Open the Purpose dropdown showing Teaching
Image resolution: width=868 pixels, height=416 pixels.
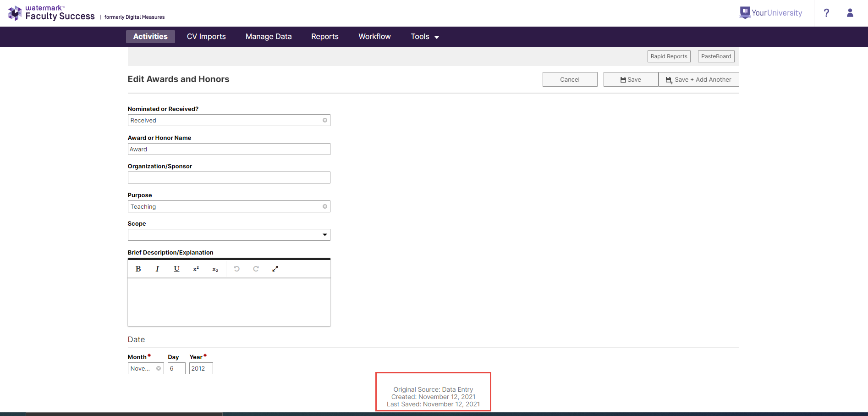tap(229, 206)
